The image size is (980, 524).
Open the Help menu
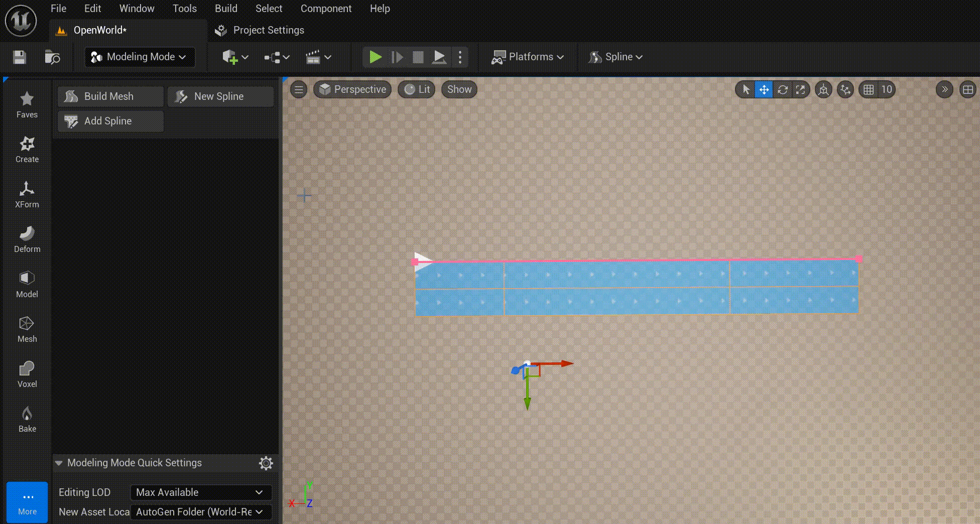(380, 9)
